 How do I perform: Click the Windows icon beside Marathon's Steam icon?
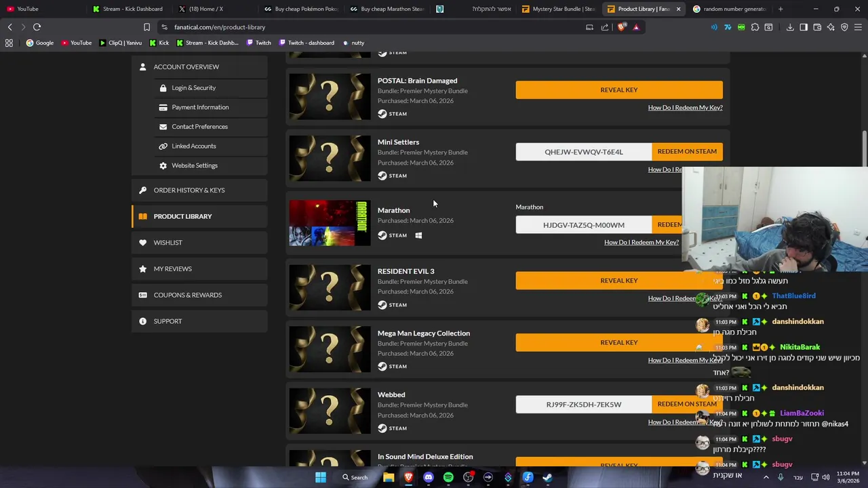[418, 235]
